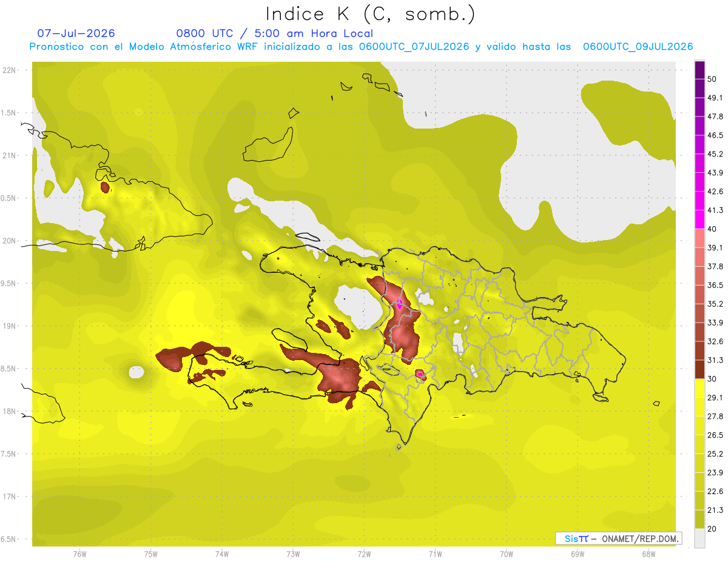The image size is (728, 562).
Task: Click legend value "43.9"
Action: tap(715, 173)
